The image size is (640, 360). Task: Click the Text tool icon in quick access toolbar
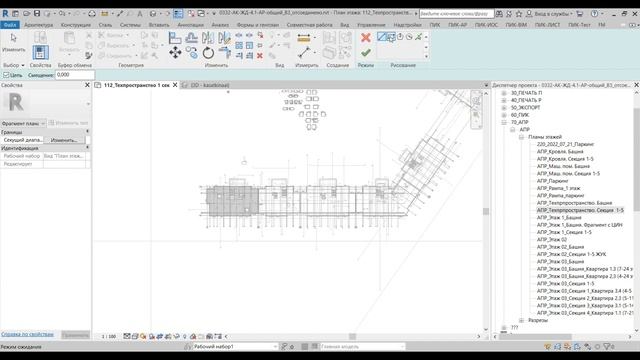pyautogui.click(x=140, y=13)
